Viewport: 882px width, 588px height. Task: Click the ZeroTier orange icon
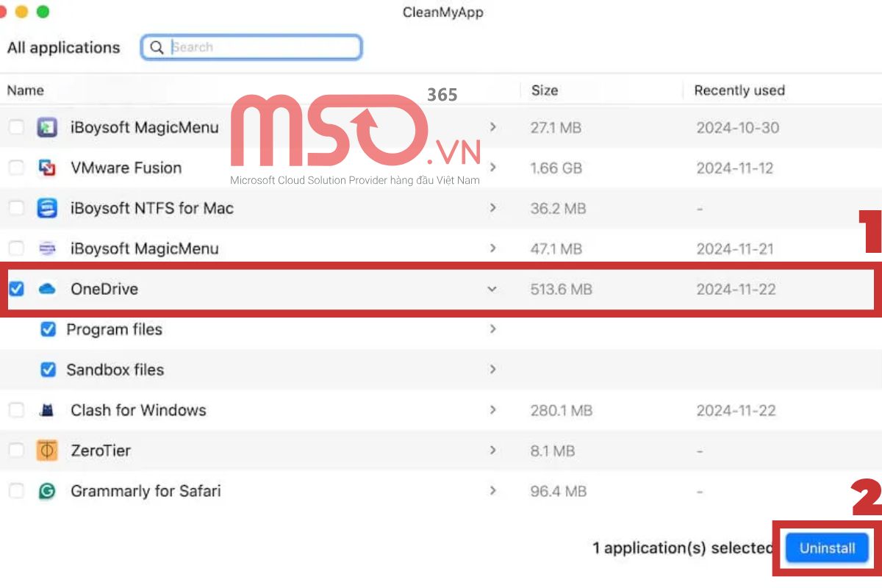coord(47,451)
